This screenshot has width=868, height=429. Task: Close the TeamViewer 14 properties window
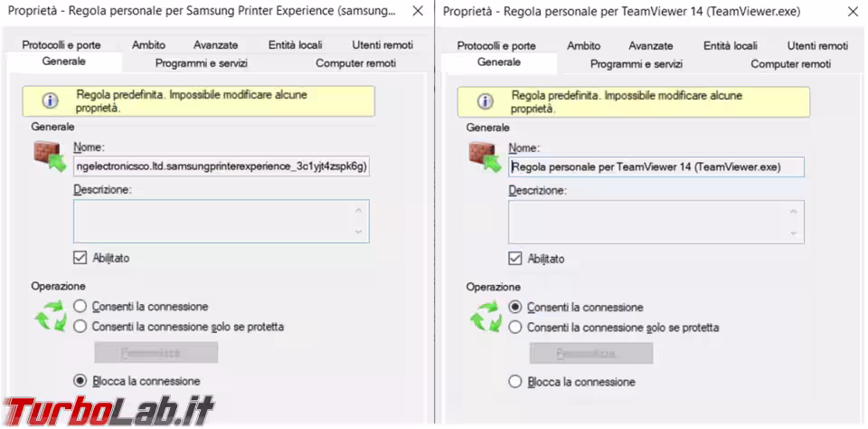[x=853, y=11]
